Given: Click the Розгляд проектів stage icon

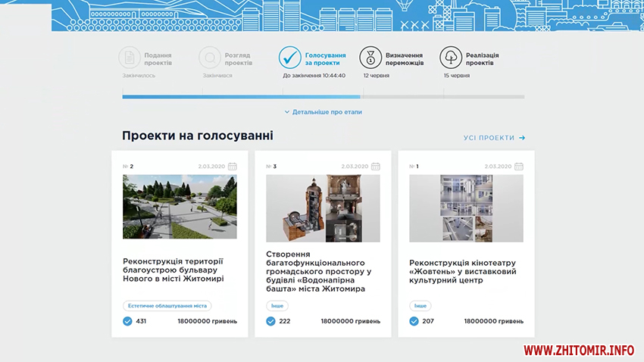Looking at the screenshot, I should click(x=210, y=58).
